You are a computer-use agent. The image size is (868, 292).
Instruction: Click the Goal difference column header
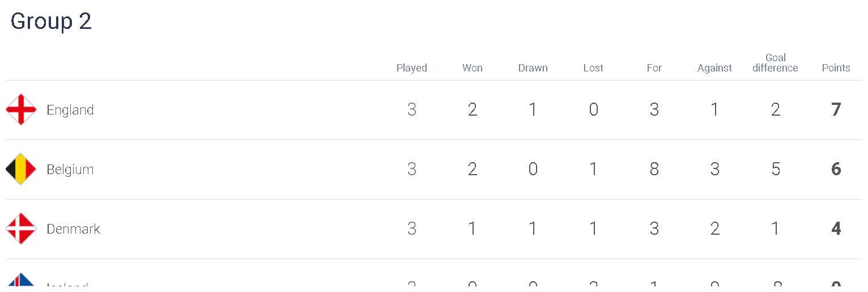[x=775, y=63]
